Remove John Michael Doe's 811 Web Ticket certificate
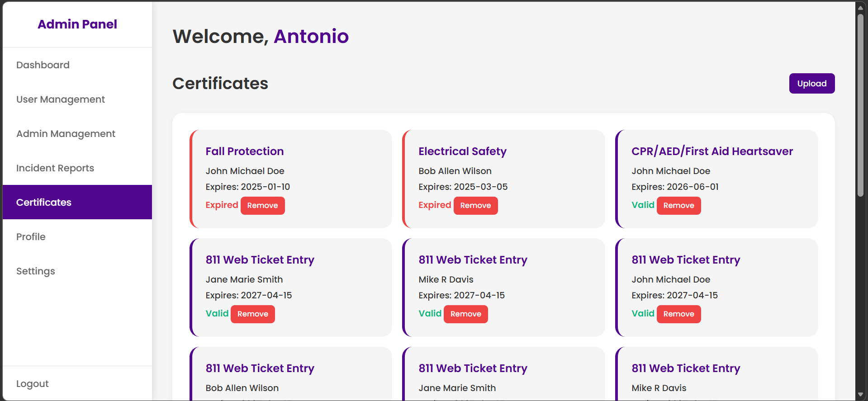 (678, 314)
